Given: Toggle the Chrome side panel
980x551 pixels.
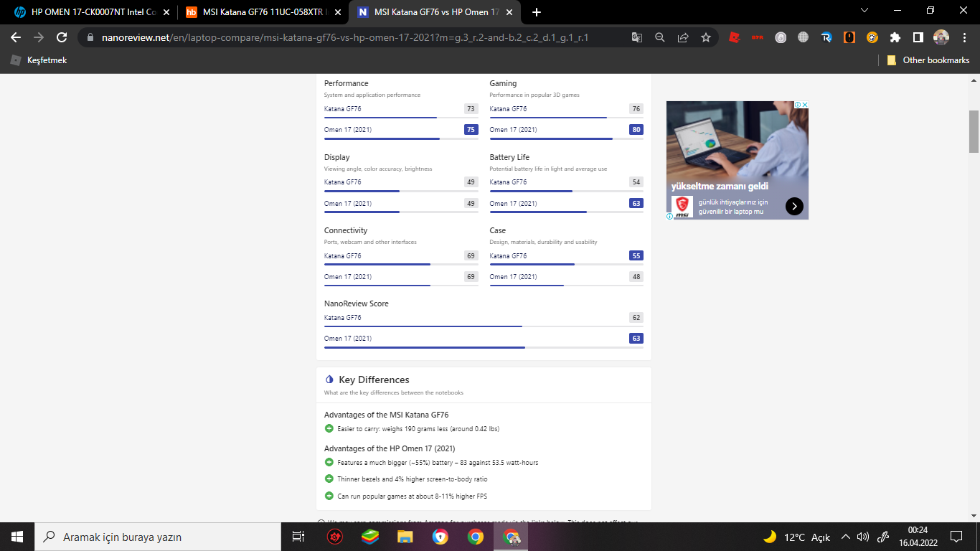Looking at the screenshot, I should pos(918,37).
